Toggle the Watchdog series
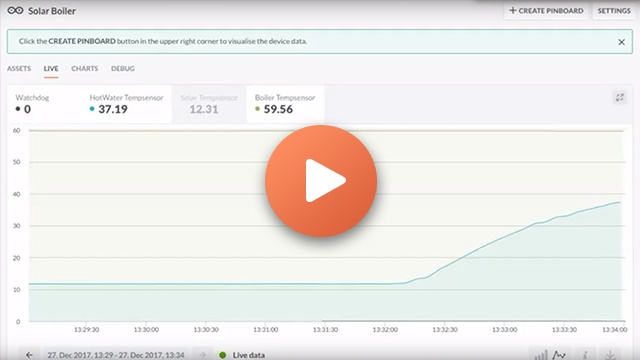 click(x=44, y=104)
